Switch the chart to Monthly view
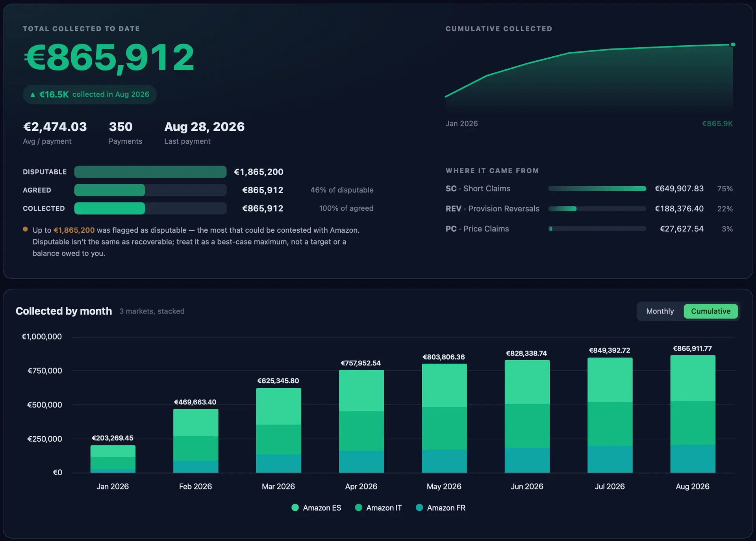The width and height of the screenshot is (756, 541). [x=660, y=311]
